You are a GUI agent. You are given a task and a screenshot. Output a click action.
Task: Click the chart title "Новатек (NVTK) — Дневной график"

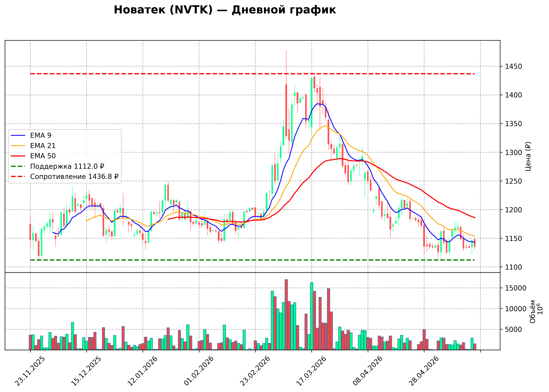[x=225, y=10]
